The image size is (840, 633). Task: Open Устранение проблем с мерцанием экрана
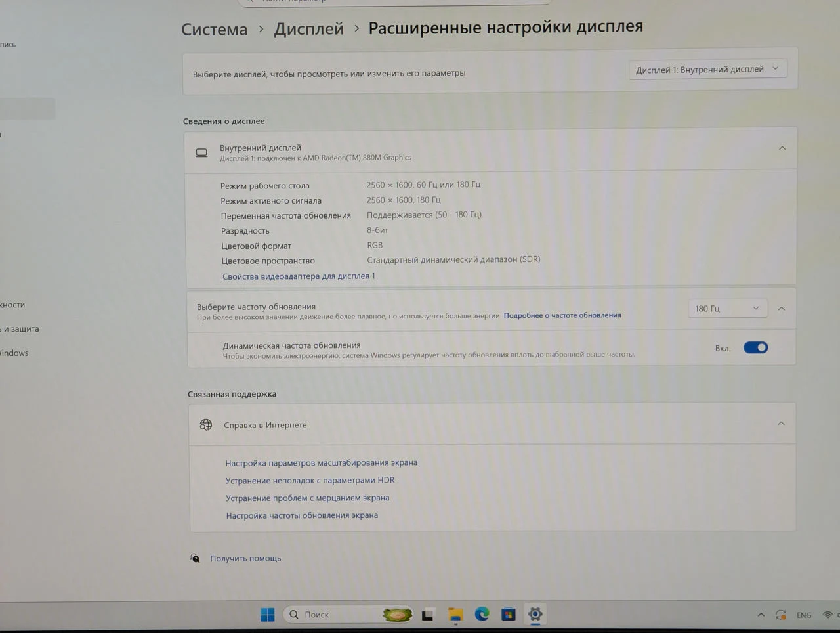pyautogui.click(x=308, y=498)
